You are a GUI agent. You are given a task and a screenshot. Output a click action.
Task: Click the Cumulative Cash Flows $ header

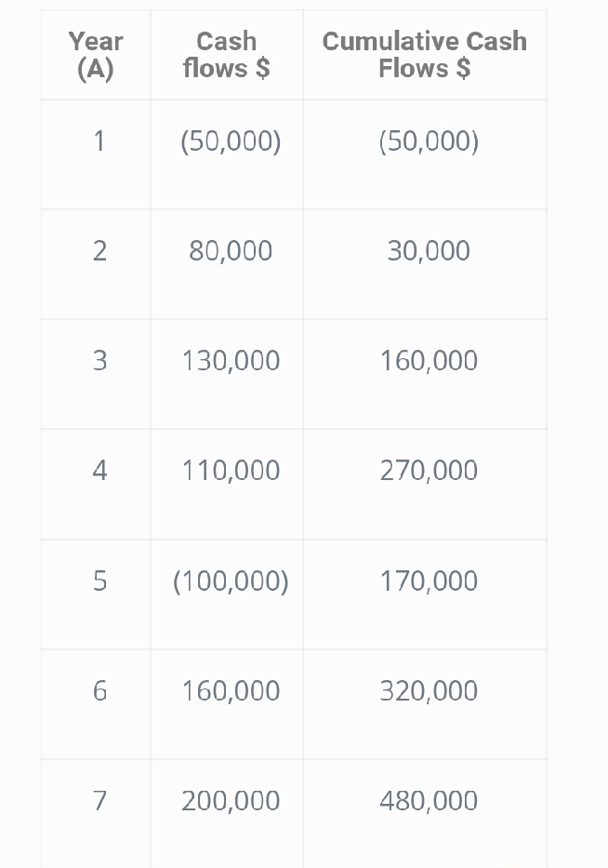point(424,54)
